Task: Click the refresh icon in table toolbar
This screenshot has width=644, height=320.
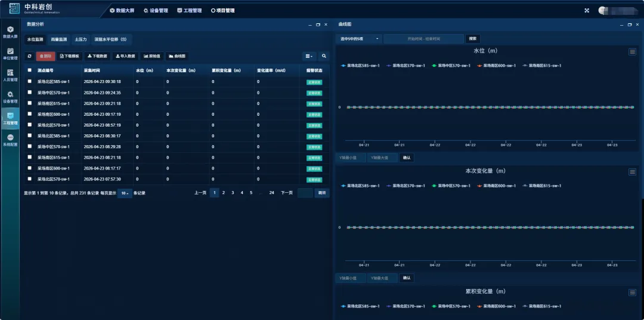Action: [x=29, y=56]
